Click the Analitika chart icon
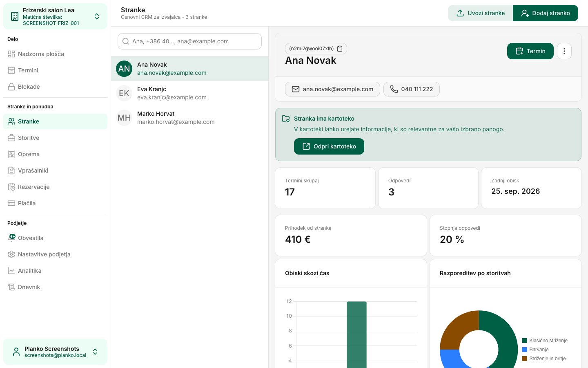 11,271
